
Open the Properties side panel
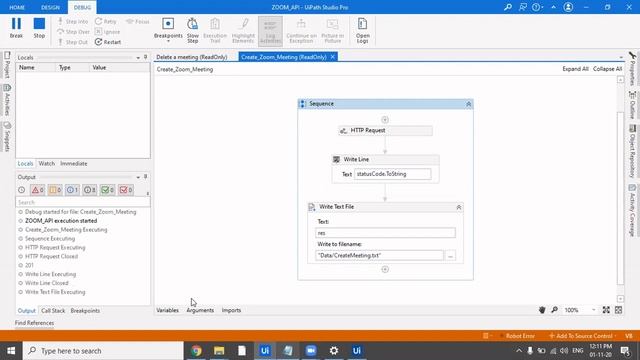tap(632, 69)
